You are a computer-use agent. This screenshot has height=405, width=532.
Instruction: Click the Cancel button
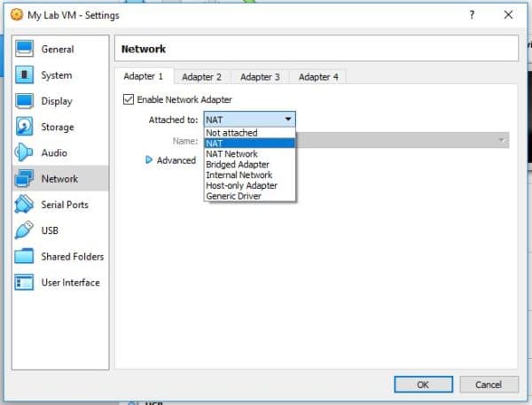[488, 385]
